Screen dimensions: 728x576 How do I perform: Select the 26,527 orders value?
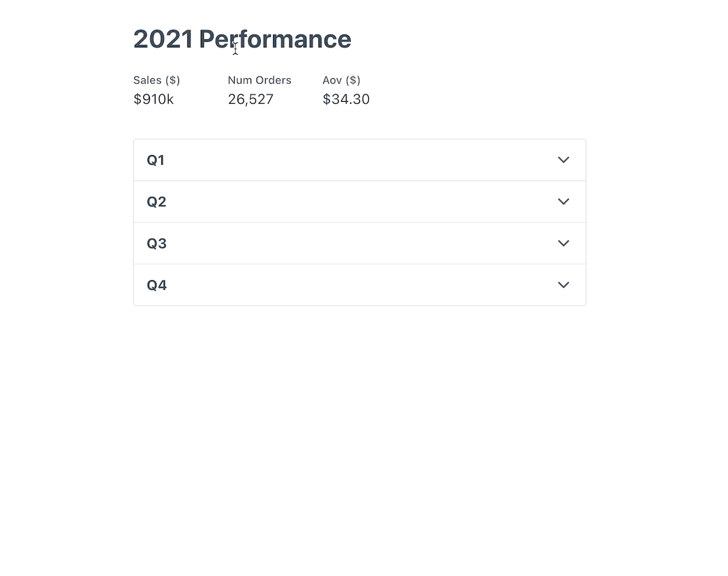(x=251, y=99)
